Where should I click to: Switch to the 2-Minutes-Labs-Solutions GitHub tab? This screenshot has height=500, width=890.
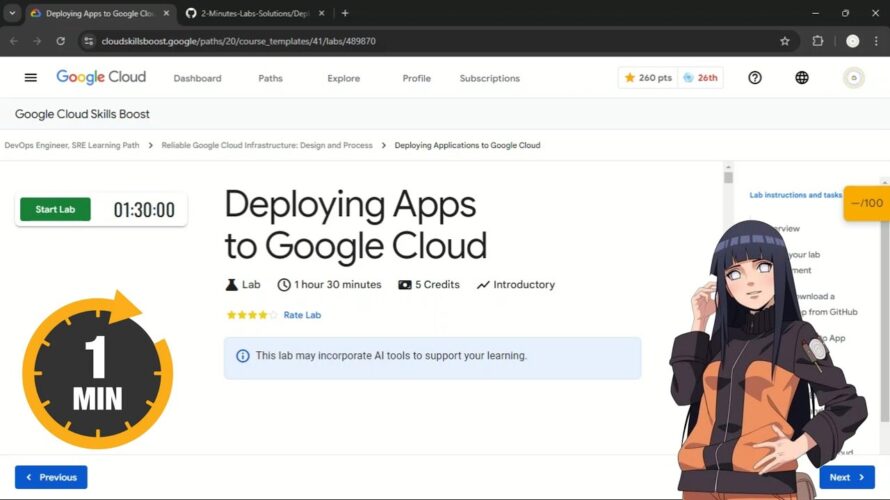[255, 13]
